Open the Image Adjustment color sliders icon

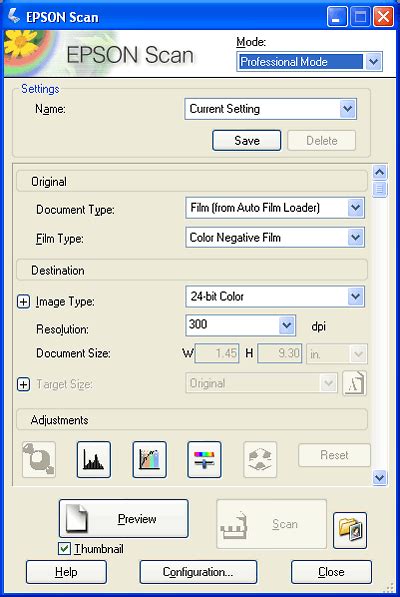(x=204, y=459)
